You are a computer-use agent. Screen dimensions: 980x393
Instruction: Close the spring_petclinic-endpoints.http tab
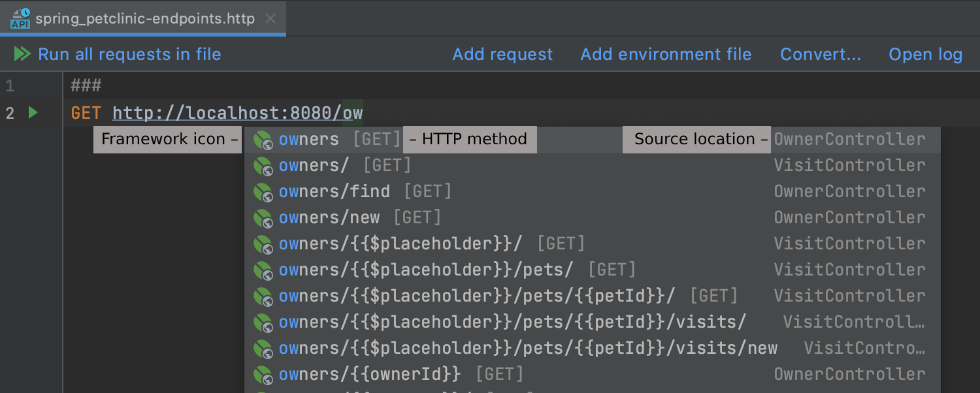pyautogui.click(x=271, y=19)
